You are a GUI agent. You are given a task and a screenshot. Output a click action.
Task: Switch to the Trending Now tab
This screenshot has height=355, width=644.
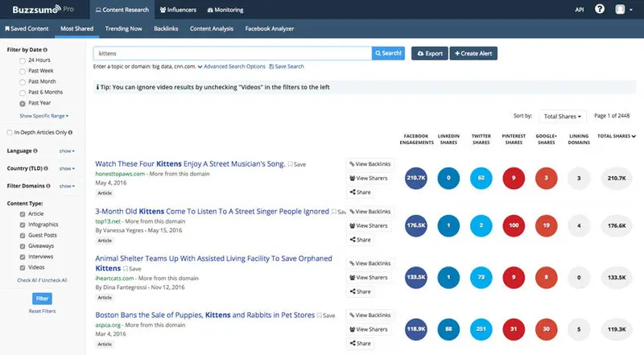tap(124, 28)
